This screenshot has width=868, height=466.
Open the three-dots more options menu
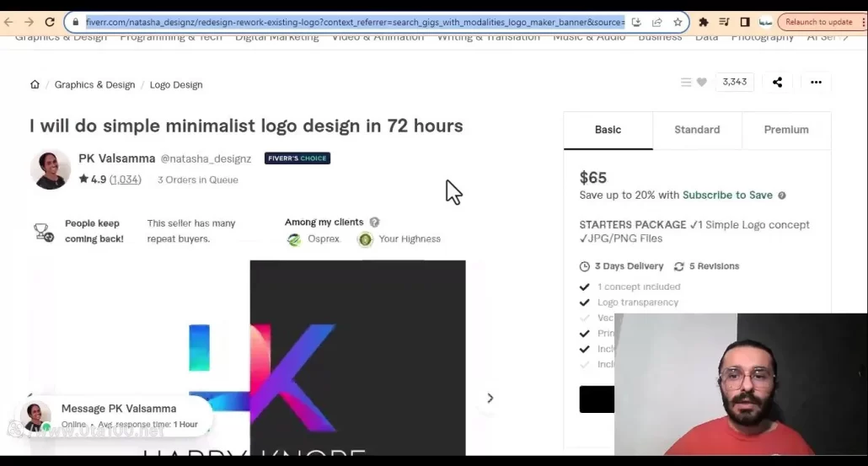[x=816, y=83]
